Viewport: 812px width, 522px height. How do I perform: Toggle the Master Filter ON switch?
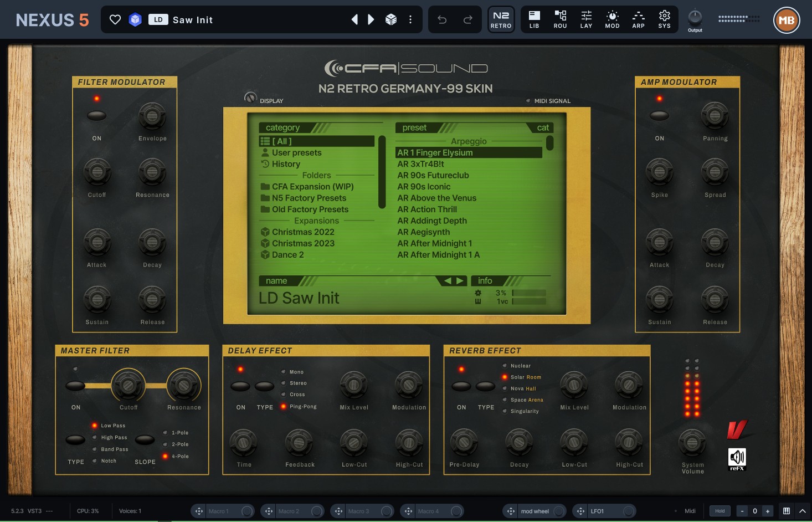click(75, 386)
